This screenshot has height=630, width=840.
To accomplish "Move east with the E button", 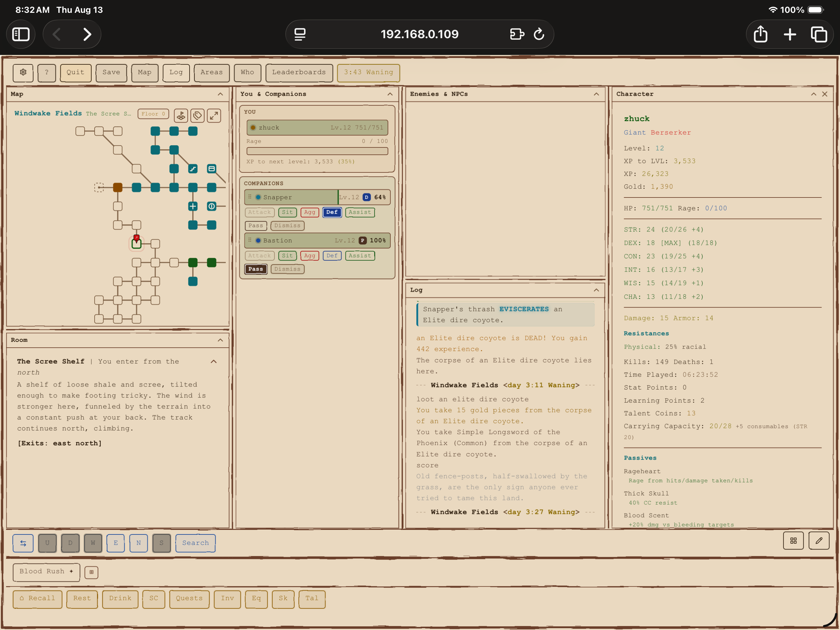I will (x=115, y=543).
